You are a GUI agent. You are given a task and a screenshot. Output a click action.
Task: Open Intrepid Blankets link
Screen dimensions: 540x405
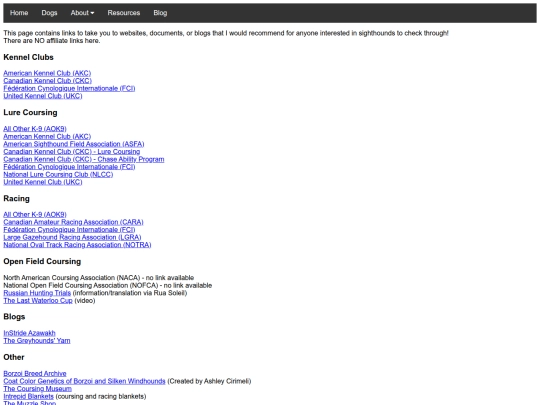point(29,396)
